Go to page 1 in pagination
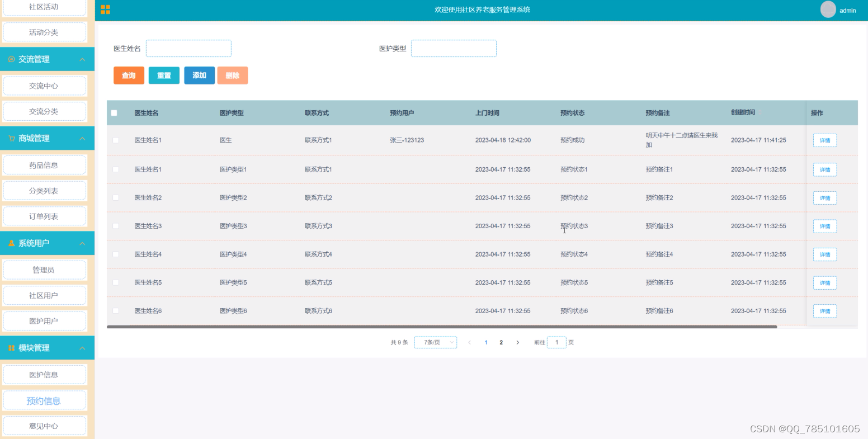This screenshot has width=868, height=439. click(486, 342)
